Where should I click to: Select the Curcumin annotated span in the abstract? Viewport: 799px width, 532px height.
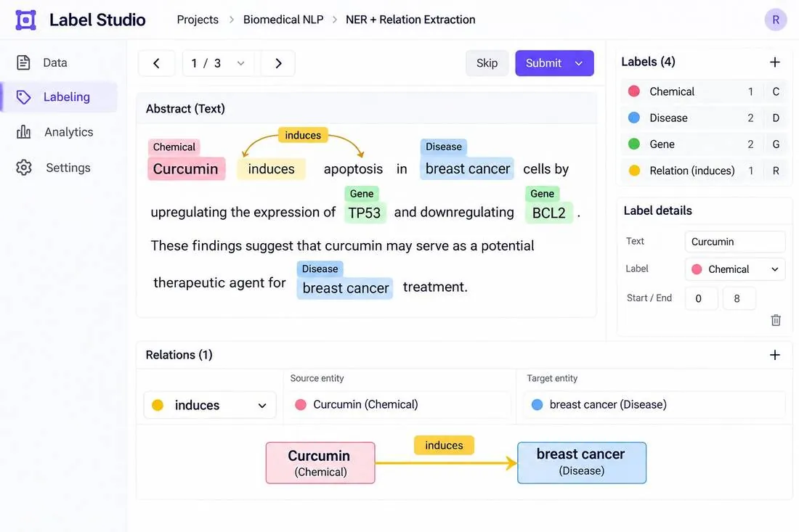(x=186, y=168)
